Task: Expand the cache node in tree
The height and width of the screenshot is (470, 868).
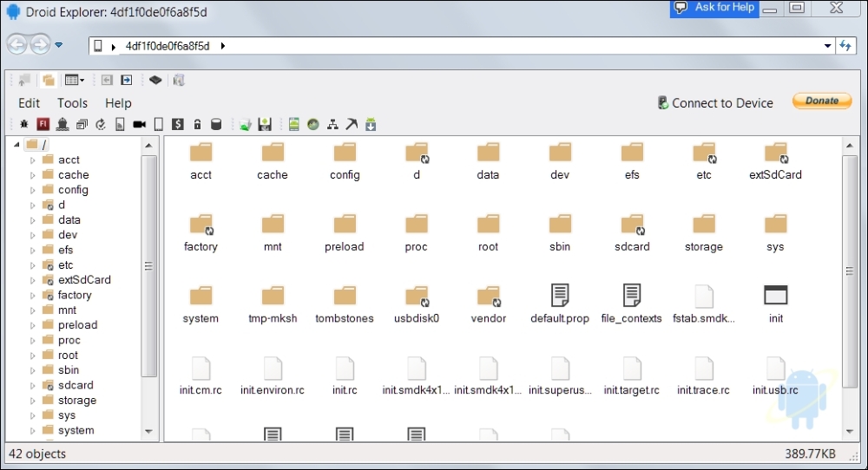Action: (x=32, y=175)
